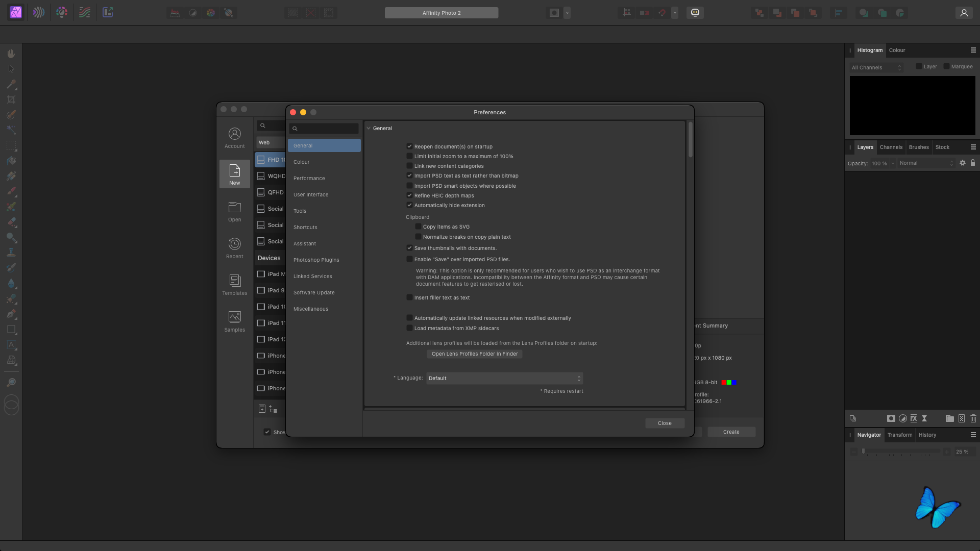Select the View hand tool
This screenshot has height=551, width=980.
tap(11, 53)
